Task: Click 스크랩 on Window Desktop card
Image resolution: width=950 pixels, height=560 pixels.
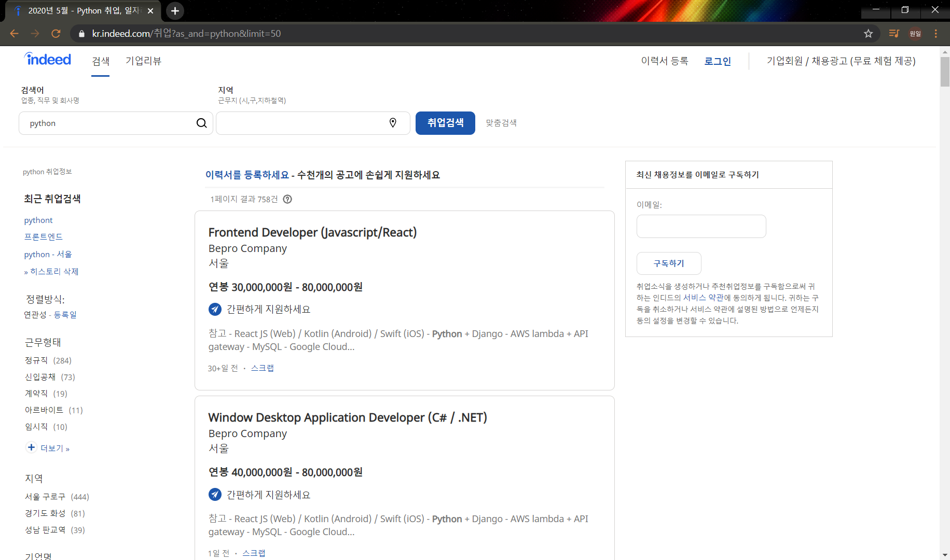Action: (x=254, y=553)
